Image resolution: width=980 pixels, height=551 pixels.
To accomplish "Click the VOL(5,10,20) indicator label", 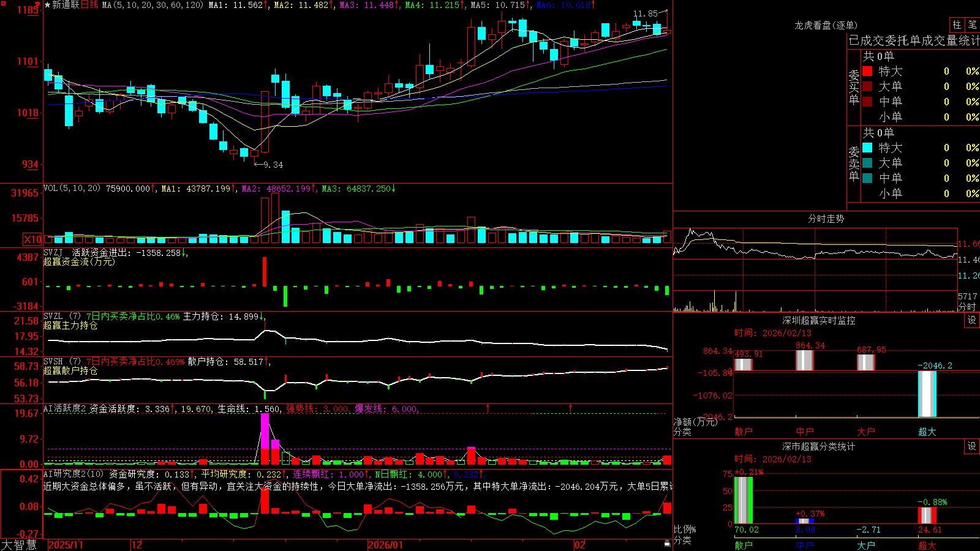I will (72, 189).
